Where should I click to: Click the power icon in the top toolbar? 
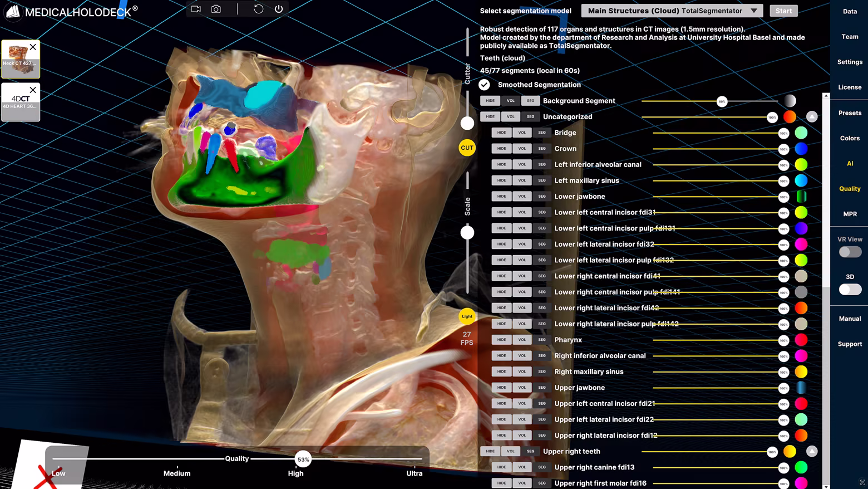279,9
